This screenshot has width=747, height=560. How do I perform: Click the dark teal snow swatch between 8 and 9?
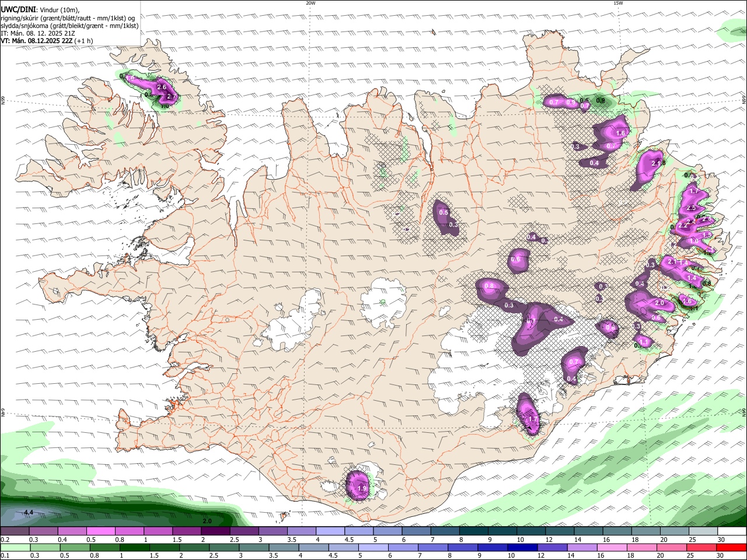point(473,531)
